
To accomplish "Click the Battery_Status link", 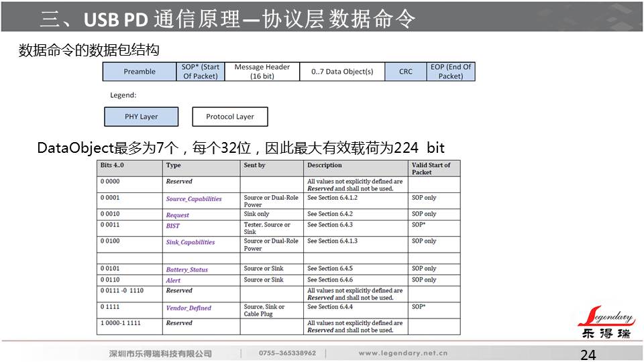I will 187,269.
